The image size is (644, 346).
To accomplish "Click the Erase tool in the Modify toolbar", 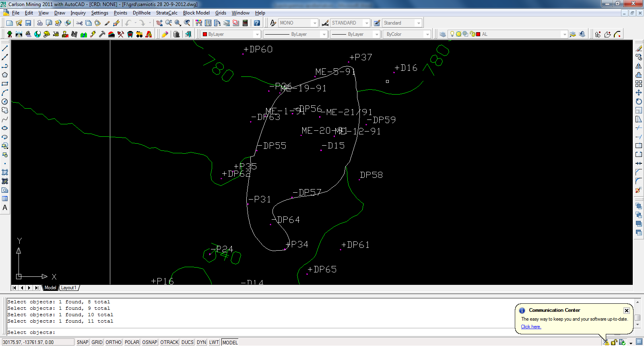I will tap(639, 48).
